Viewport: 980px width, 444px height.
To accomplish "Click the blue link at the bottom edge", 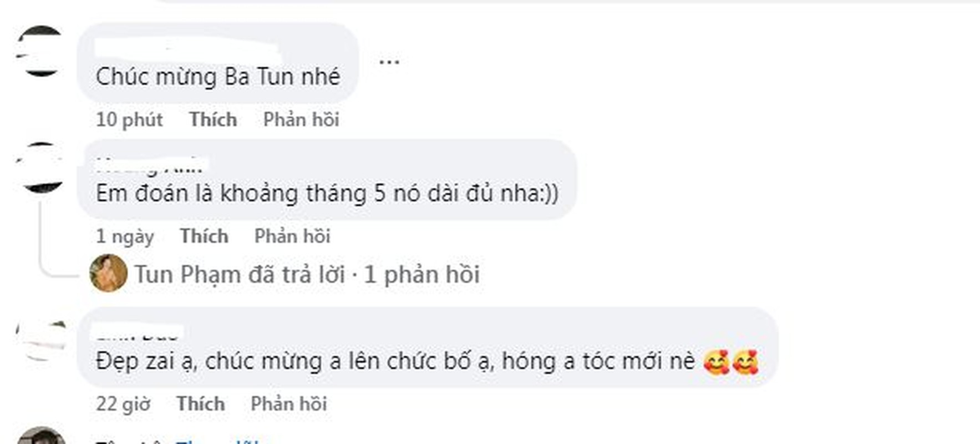I will click(x=221, y=440).
